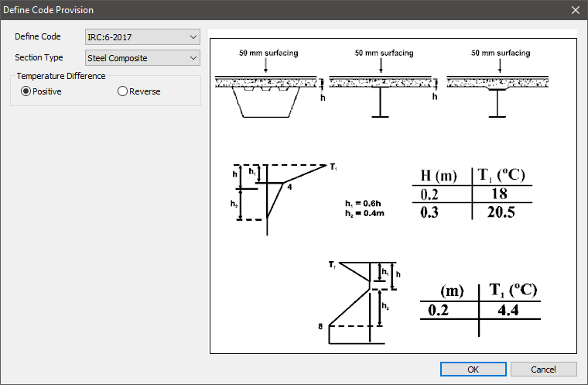The width and height of the screenshot is (588, 385).
Task: Click the Define Code field label
Action: coord(38,36)
